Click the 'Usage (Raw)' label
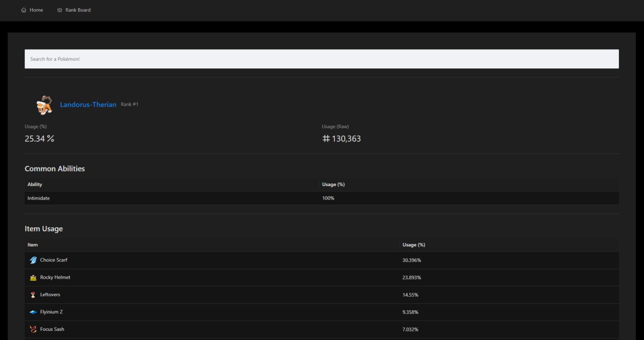This screenshot has height=340, width=644. [335, 126]
